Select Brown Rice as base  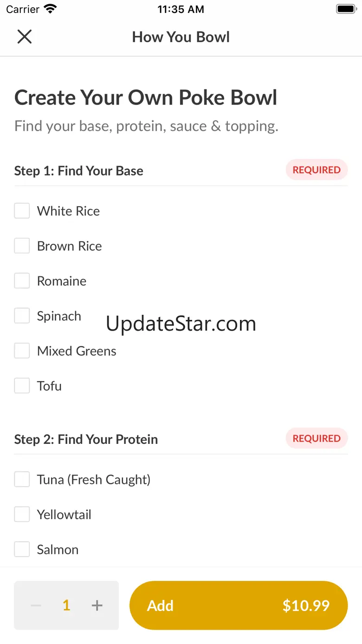[x=22, y=246]
